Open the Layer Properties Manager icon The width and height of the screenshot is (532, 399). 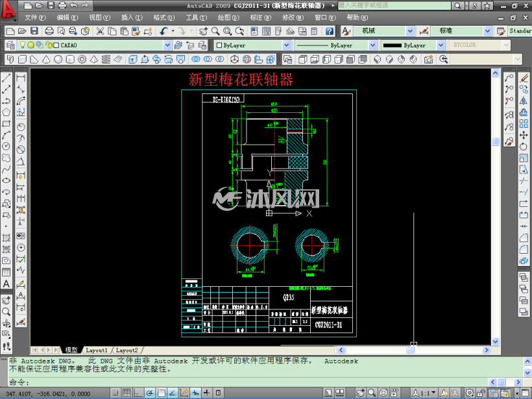pos(10,45)
